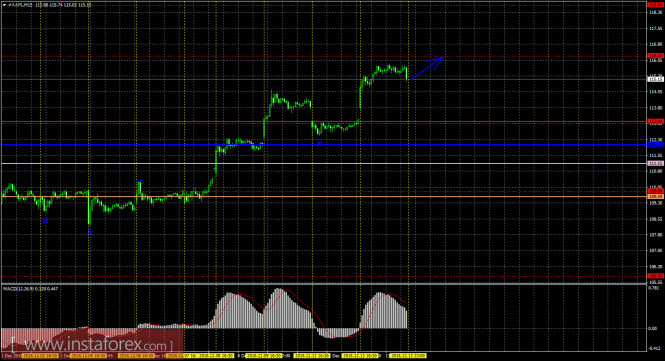Select the blue X marker on the blue line

pos(319,144)
